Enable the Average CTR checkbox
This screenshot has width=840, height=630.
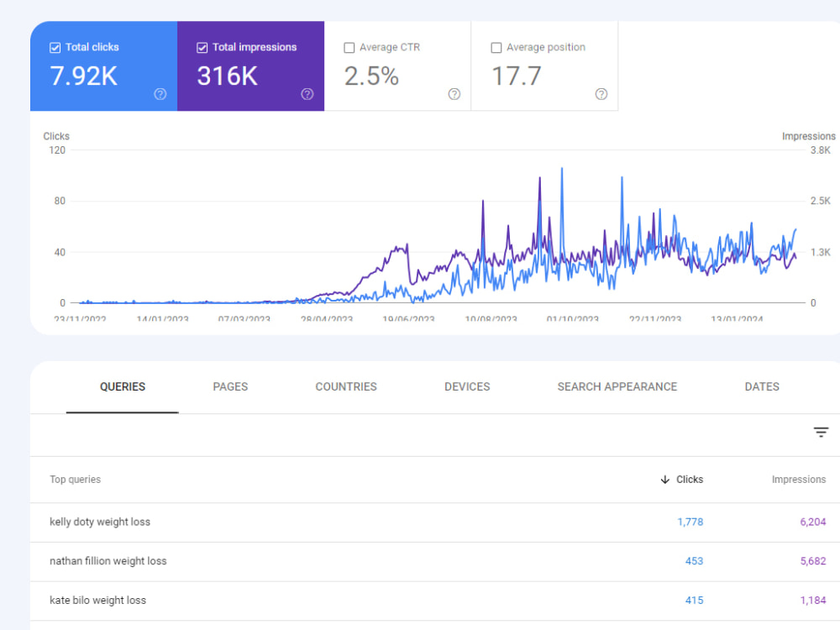(x=349, y=48)
